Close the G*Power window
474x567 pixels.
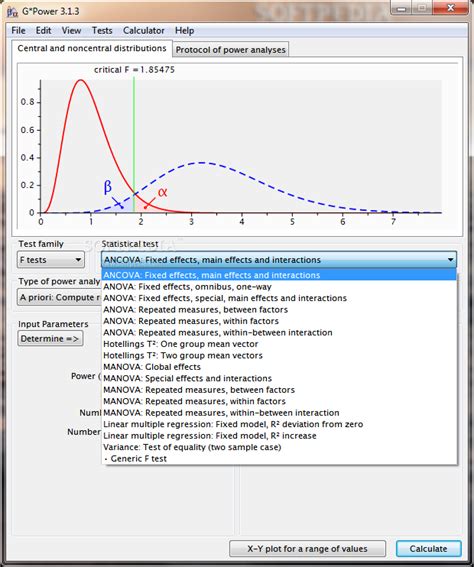(x=450, y=8)
